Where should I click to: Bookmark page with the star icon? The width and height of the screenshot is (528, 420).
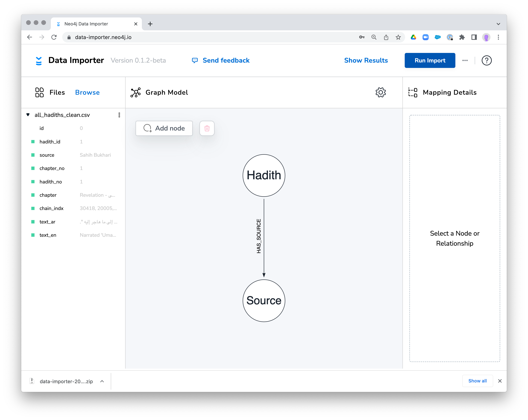point(398,37)
